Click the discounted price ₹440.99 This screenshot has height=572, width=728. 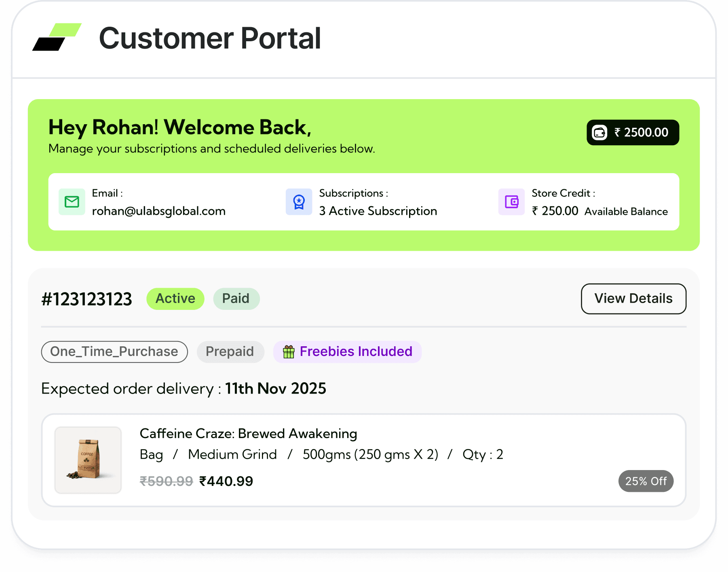tap(226, 481)
